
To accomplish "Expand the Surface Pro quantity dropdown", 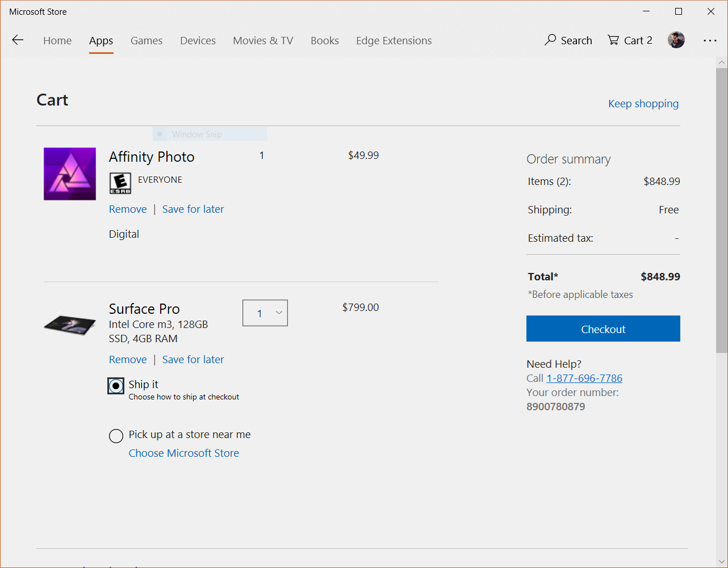I will (265, 313).
